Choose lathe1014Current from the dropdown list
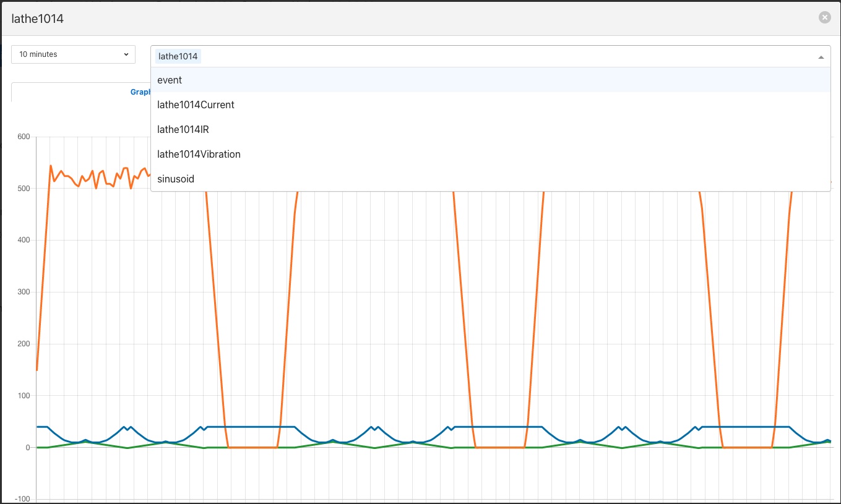 pos(196,105)
